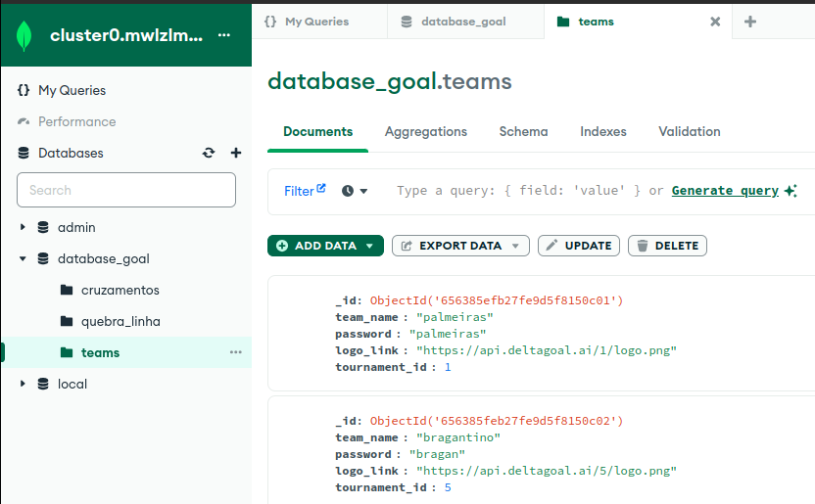
Task: Switch to the Schema tab
Action: coord(523,131)
